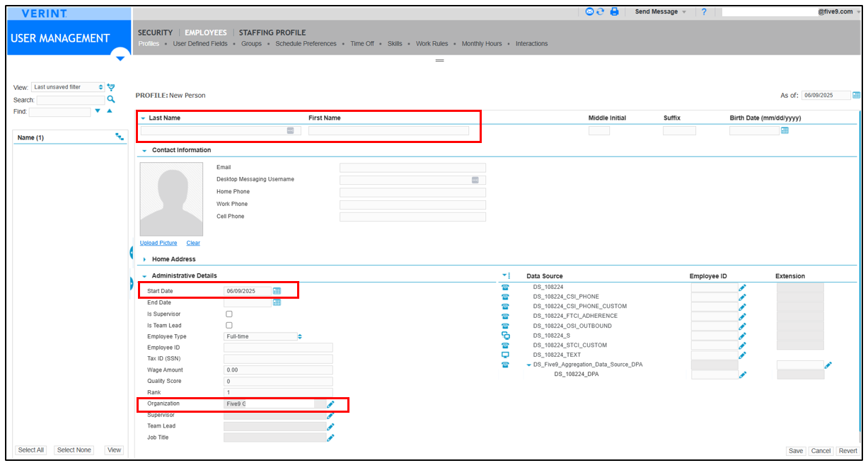The height and width of the screenshot is (463, 868).
Task: Open the As of date calendar icon
Action: pyautogui.click(x=857, y=95)
